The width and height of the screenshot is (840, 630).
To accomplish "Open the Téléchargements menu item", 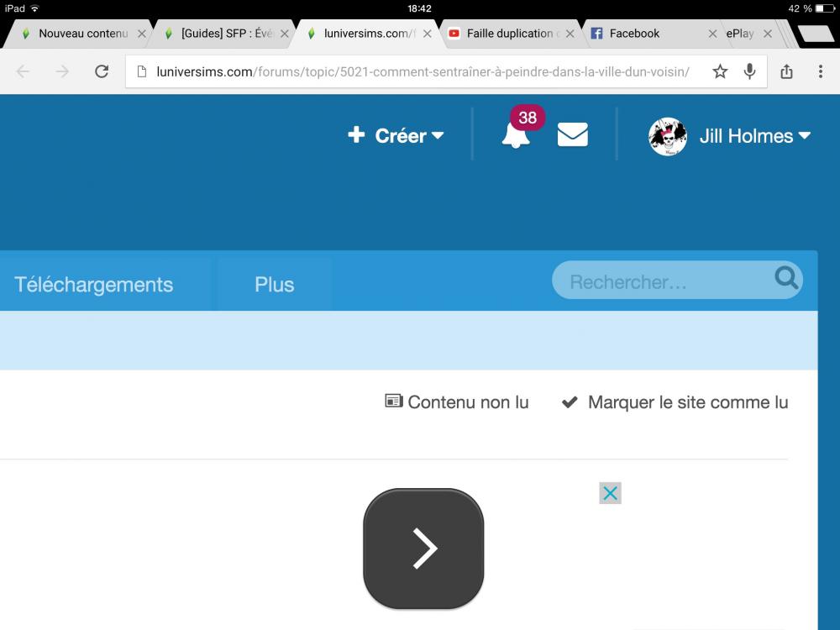I will (93, 284).
